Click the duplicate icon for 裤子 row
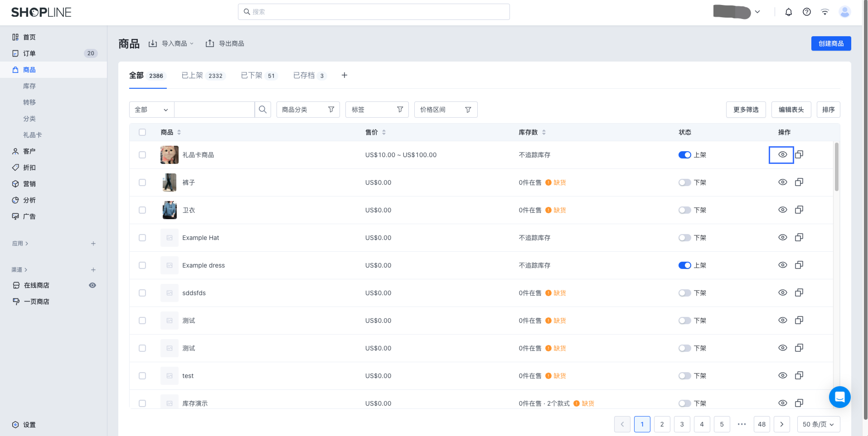The height and width of the screenshot is (436, 868). point(799,182)
